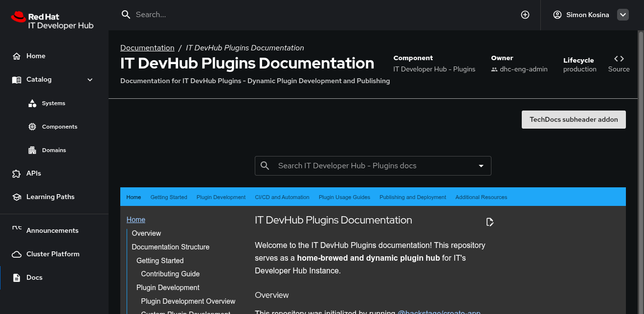
Task: Click the TechDocs subheader addon button
Action: pyautogui.click(x=574, y=119)
